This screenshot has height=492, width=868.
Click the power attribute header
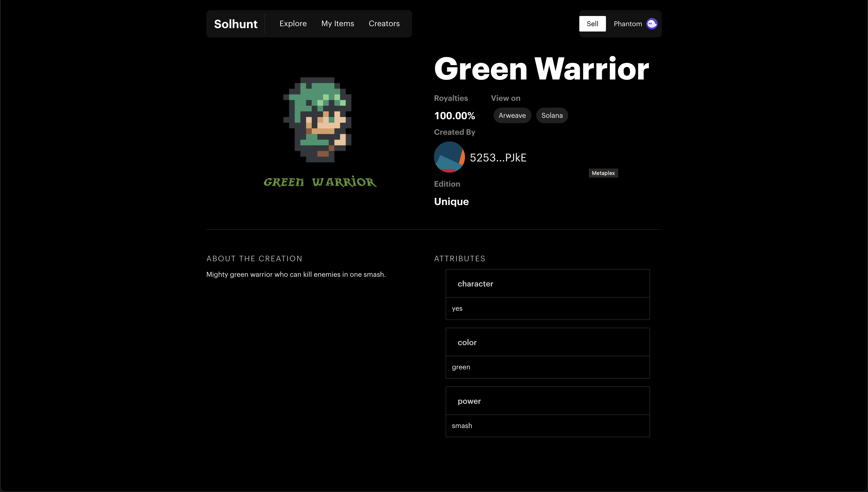coord(469,401)
